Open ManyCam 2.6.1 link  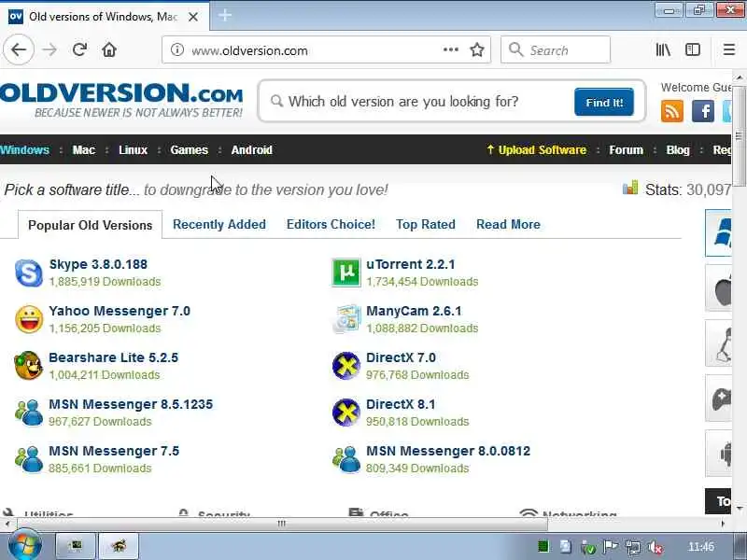[414, 311]
